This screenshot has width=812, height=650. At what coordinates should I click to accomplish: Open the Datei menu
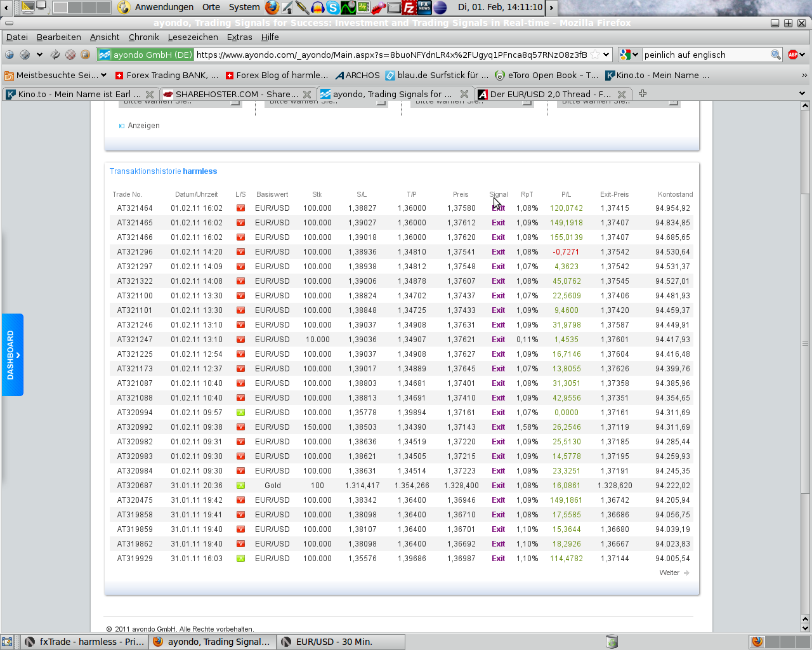click(x=17, y=37)
